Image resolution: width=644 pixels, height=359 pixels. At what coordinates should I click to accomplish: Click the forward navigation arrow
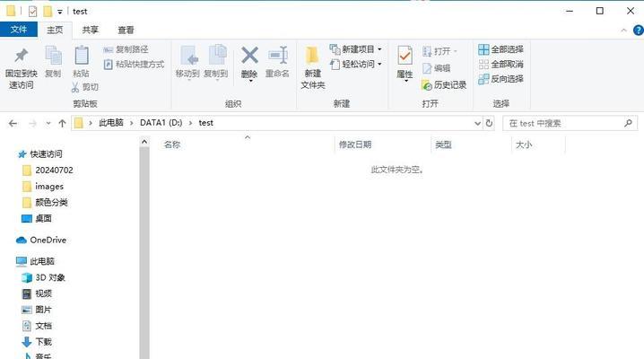pyautogui.click(x=33, y=123)
